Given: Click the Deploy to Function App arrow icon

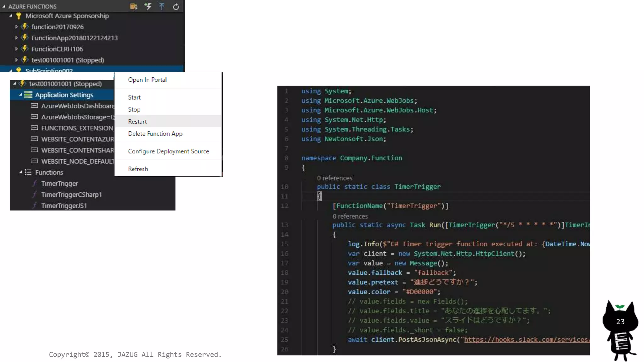Looking at the screenshot, I should click(162, 6).
